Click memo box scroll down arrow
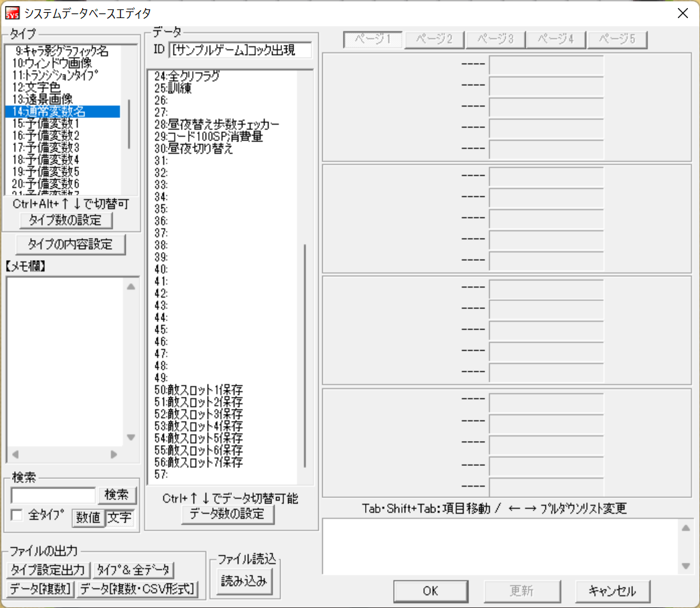700x608 pixels. (131, 437)
